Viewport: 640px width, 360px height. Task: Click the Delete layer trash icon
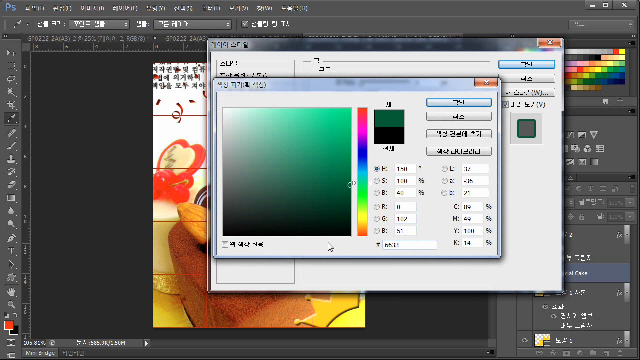[620, 353]
